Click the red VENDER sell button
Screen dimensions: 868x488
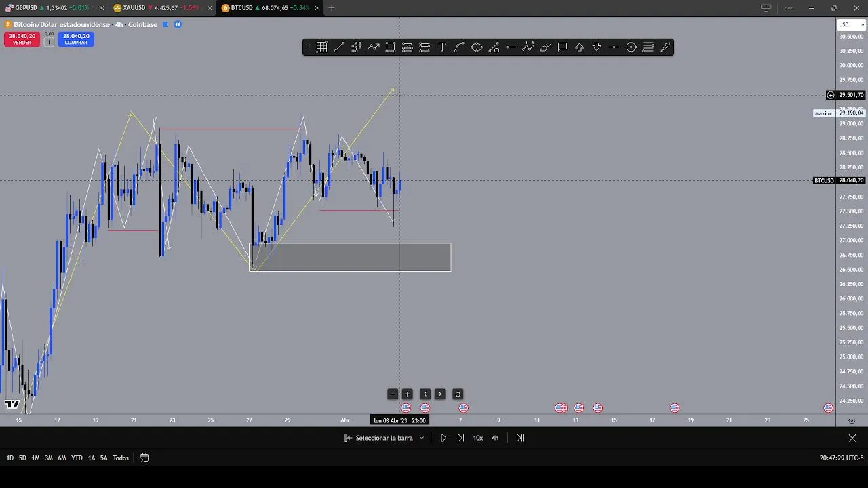click(22, 39)
